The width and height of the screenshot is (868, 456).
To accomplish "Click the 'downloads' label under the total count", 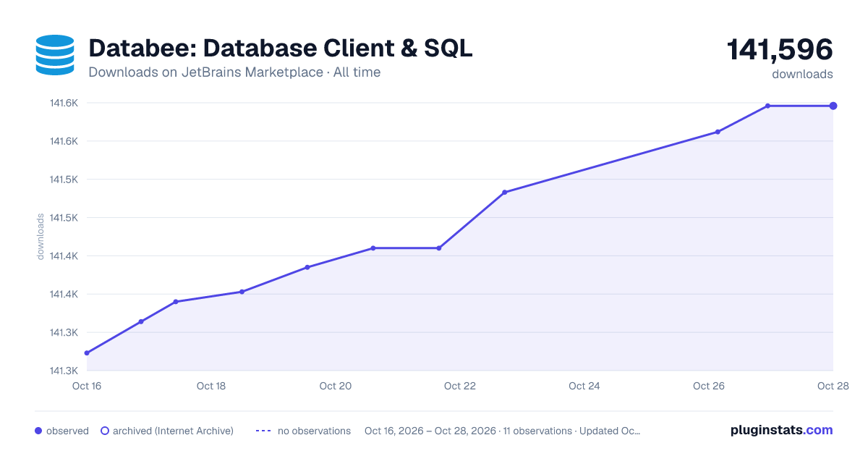I will (x=802, y=74).
